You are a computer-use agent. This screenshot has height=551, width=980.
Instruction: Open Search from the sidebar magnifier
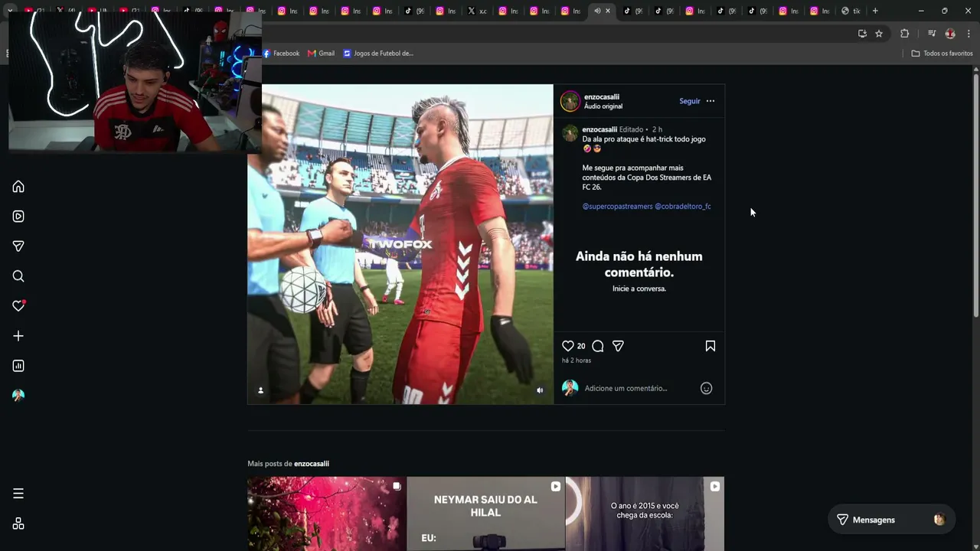tap(18, 276)
